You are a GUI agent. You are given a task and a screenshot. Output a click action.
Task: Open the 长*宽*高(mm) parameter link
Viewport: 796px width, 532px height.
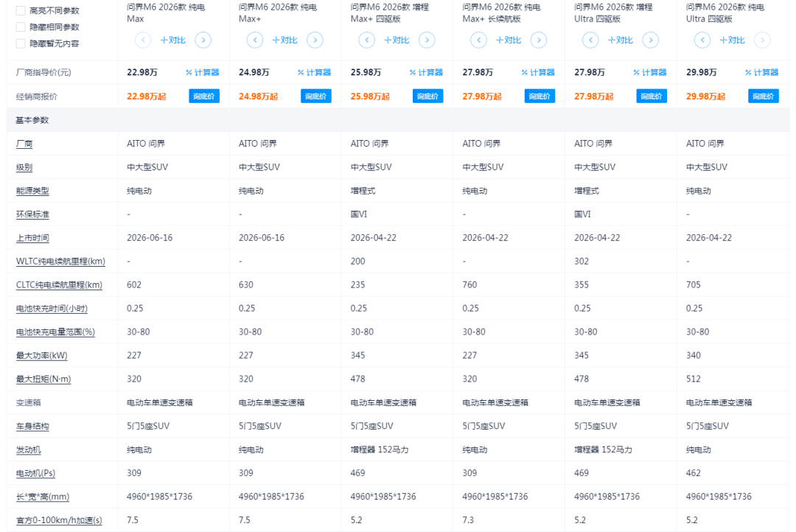pyautogui.click(x=43, y=497)
